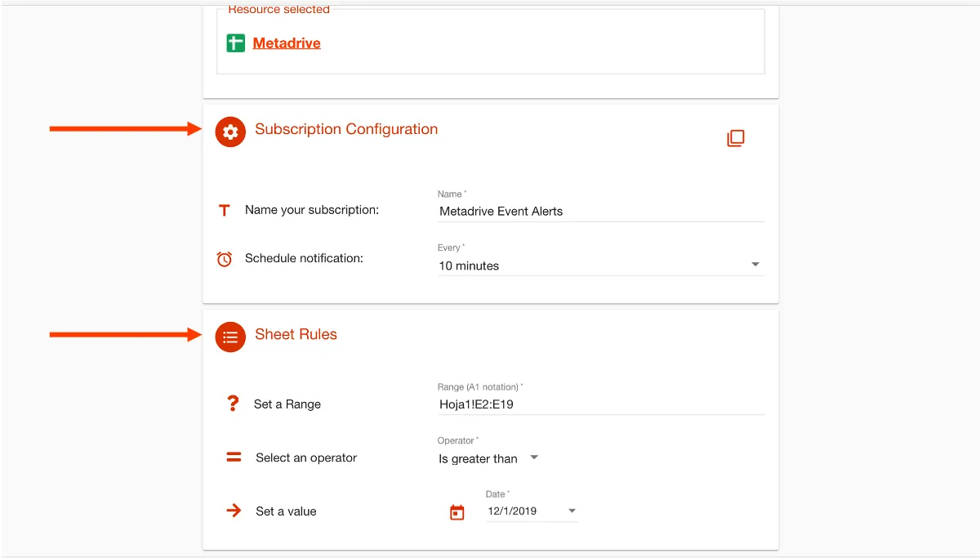Screen dimensions: 980x558
Task: Click the equals icon beside Select an operator
Action: (x=234, y=458)
